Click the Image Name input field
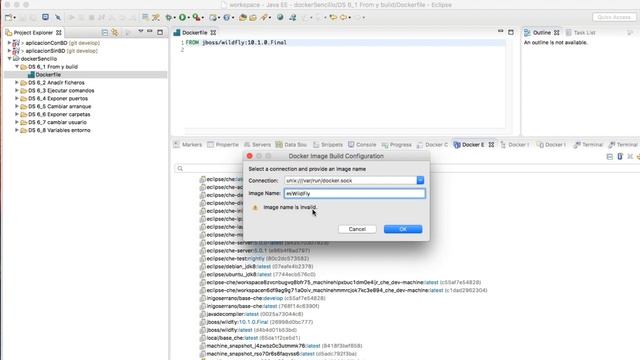Screen dimensions: 640x360 (354, 193)
